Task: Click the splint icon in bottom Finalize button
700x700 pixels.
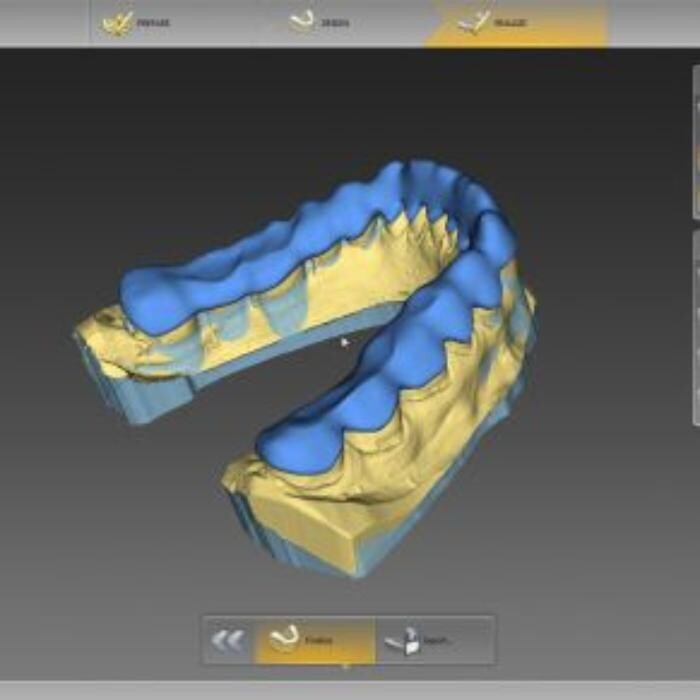Action: [285, 636]
